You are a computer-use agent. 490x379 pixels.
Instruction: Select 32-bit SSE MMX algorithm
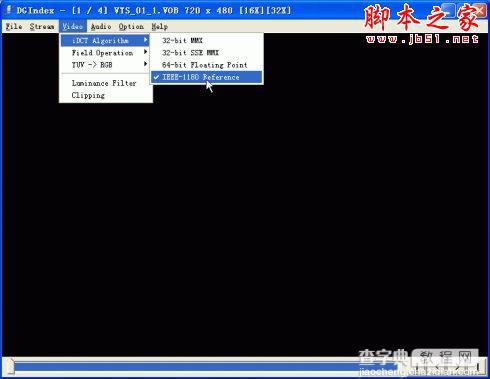[x=207, y=53]
